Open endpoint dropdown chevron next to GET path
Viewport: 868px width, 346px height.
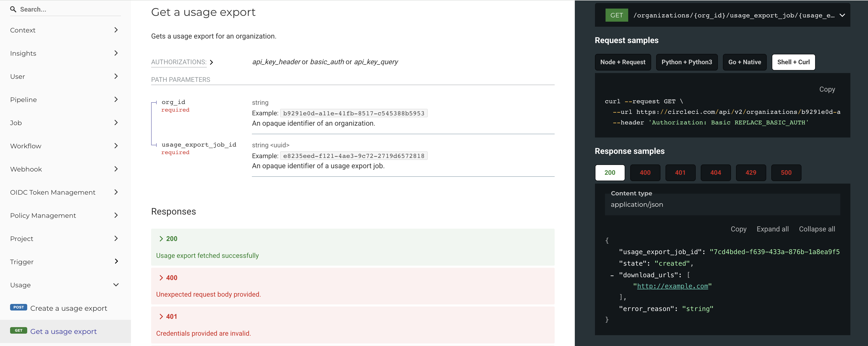pyautogui.click(x=842, y=15)
